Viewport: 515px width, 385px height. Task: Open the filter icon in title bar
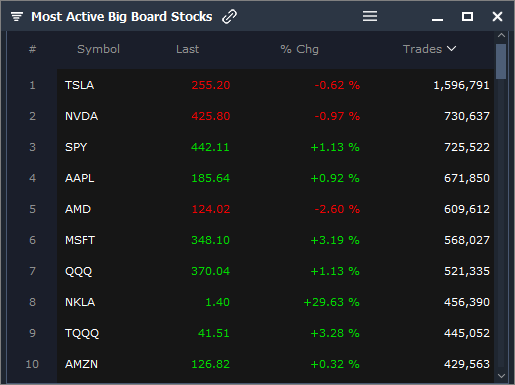17,16
